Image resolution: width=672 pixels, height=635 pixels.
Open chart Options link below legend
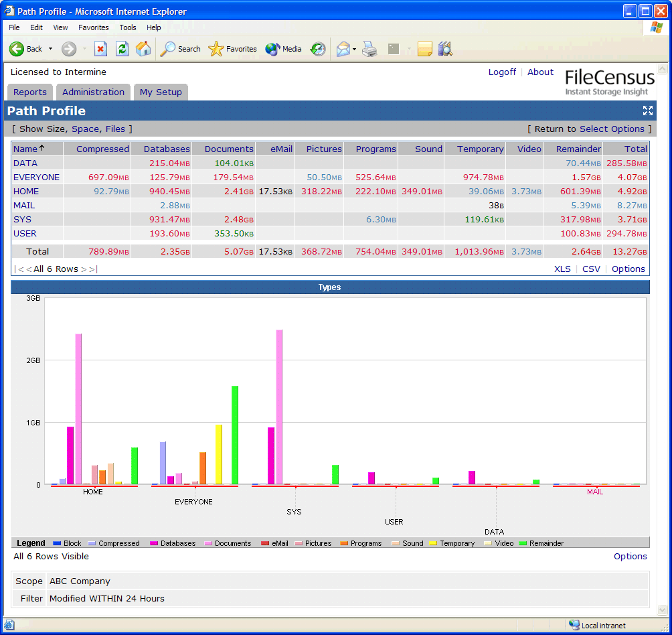pos(630,556)
